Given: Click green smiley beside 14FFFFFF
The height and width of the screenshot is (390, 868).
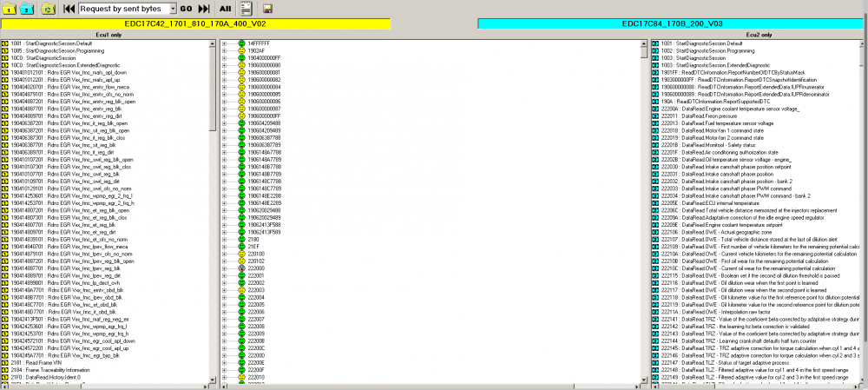Looking at the screenshot, I should [x=241, y=43].
